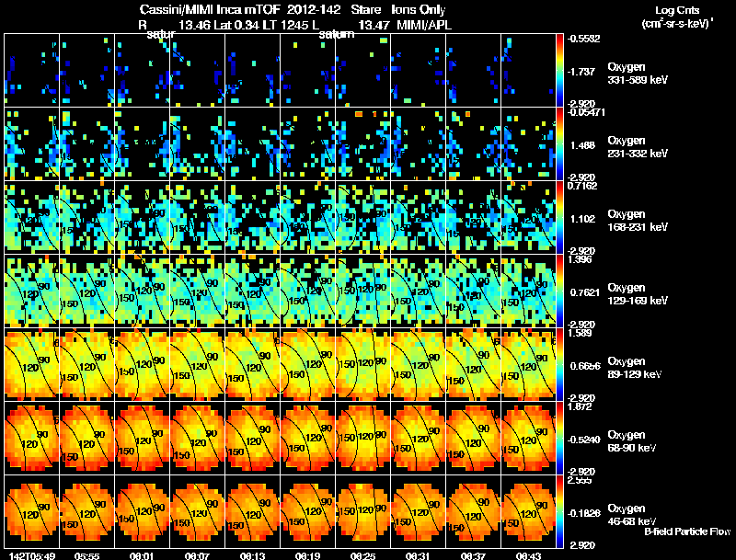Screen dimensions: 736x560
Task: Select the 231-332 keV image at 06:25
Action: 362,143
